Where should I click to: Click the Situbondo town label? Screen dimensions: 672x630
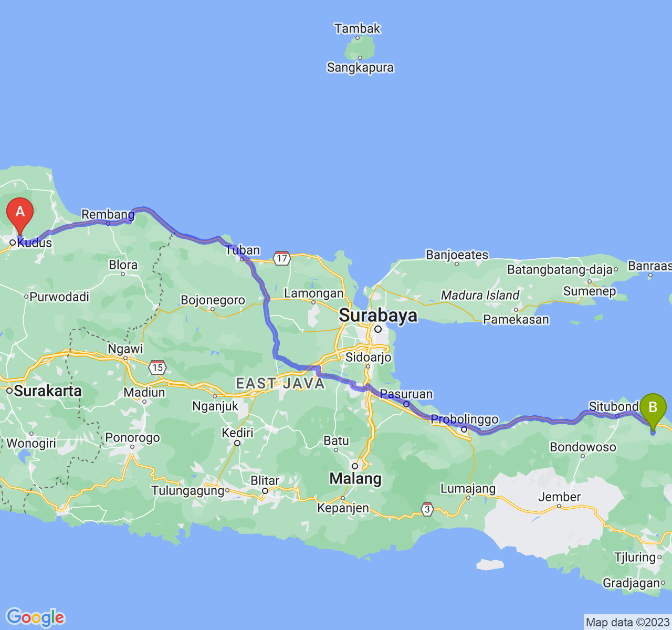(614, 406)
